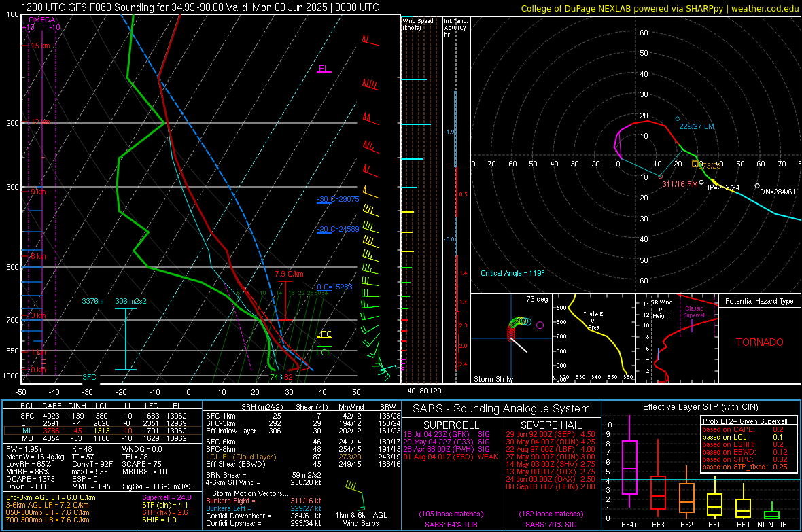Click the 229/27 LM hodograph marker label

[697, 126]
